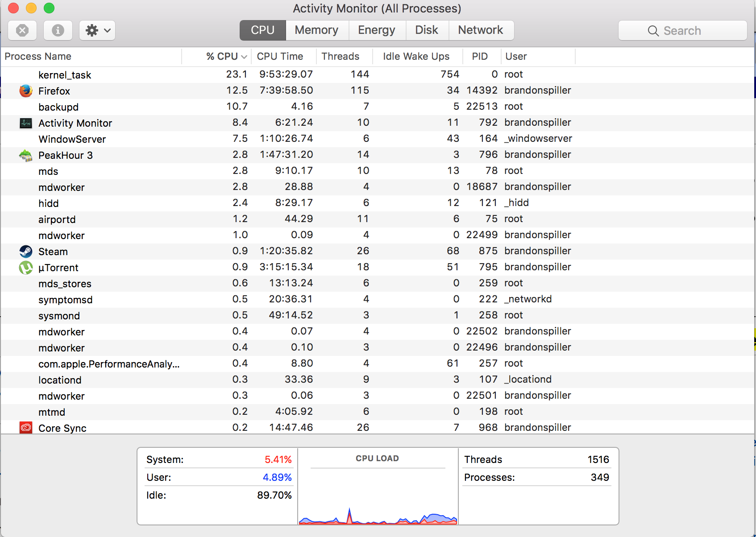This screenshot has height=537, width=756.
Task: Sort by the Idle Wake Ups column
Action: click(417, 57)
